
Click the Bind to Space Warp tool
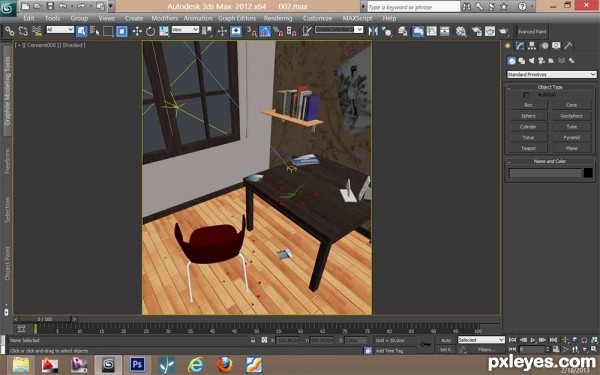click(37, 31)
